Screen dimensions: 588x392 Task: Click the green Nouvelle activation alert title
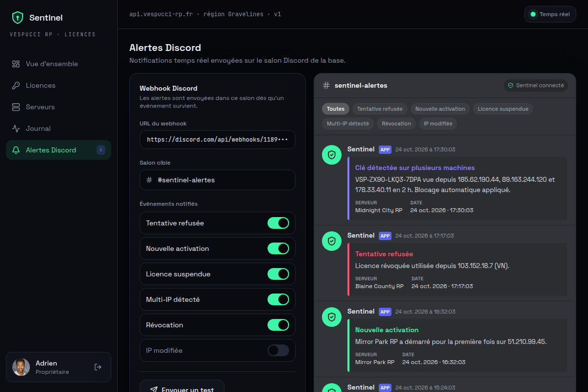(x=387, y=330)
